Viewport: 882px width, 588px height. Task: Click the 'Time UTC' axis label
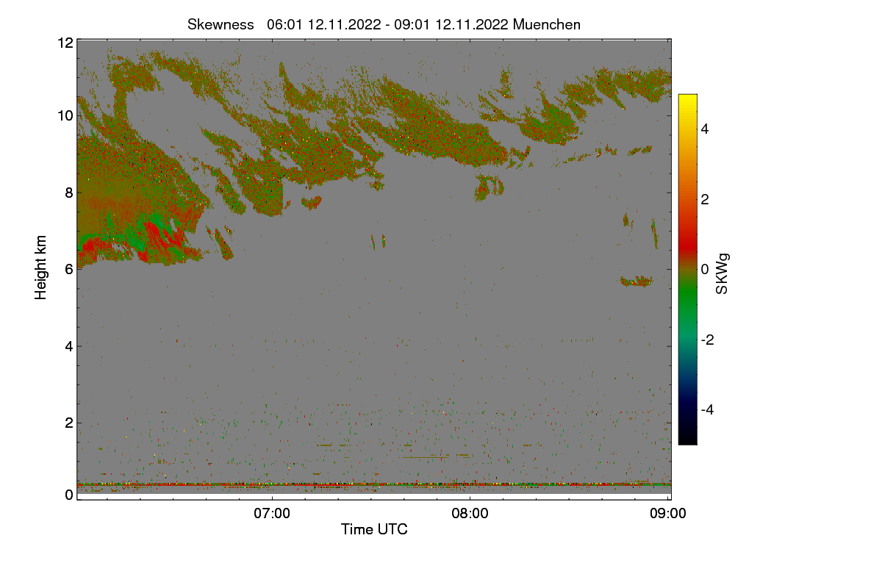click(374, 529)
